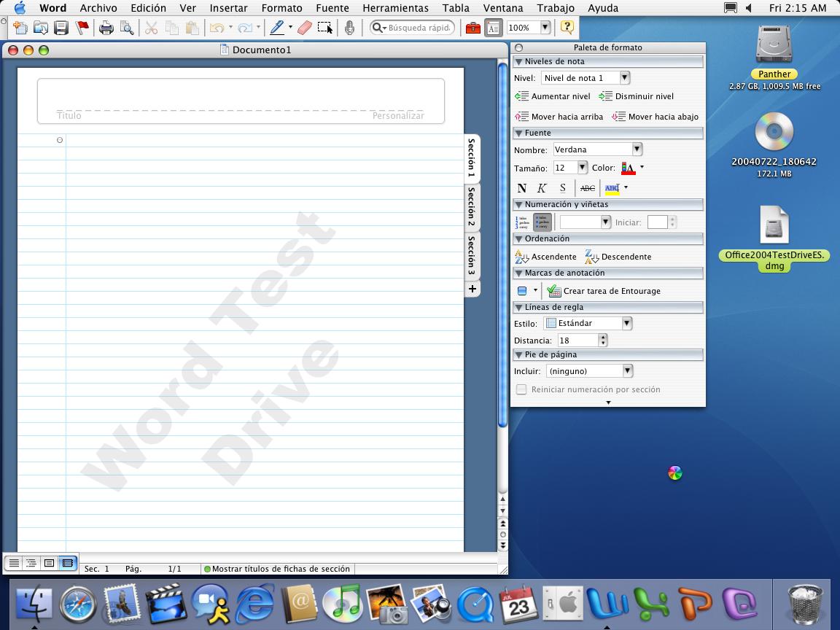Click Crear tarea de Entourage

click(x=604, y=291)
